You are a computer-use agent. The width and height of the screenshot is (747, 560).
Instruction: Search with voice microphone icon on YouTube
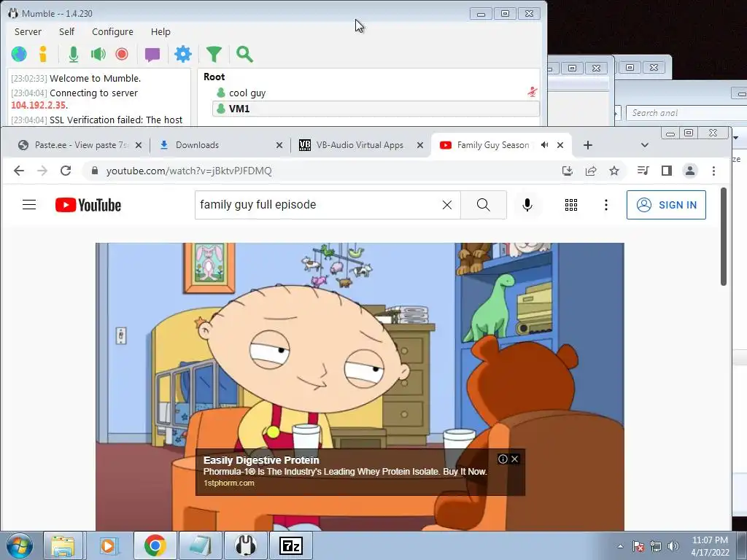[x=527, y=205]
